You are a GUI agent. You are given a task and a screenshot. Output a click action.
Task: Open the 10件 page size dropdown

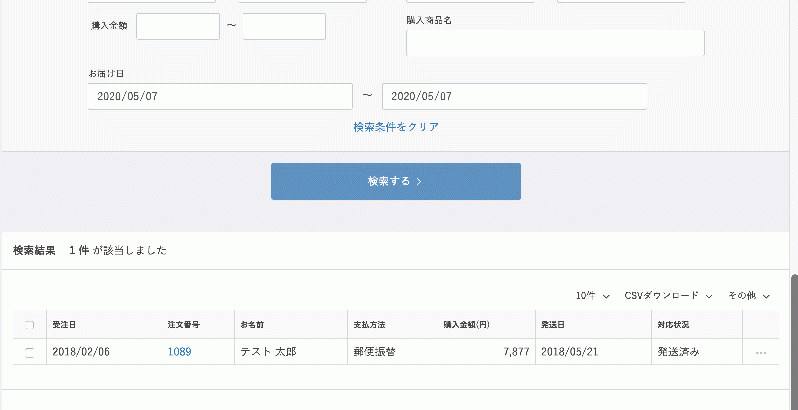pos(592,296)
